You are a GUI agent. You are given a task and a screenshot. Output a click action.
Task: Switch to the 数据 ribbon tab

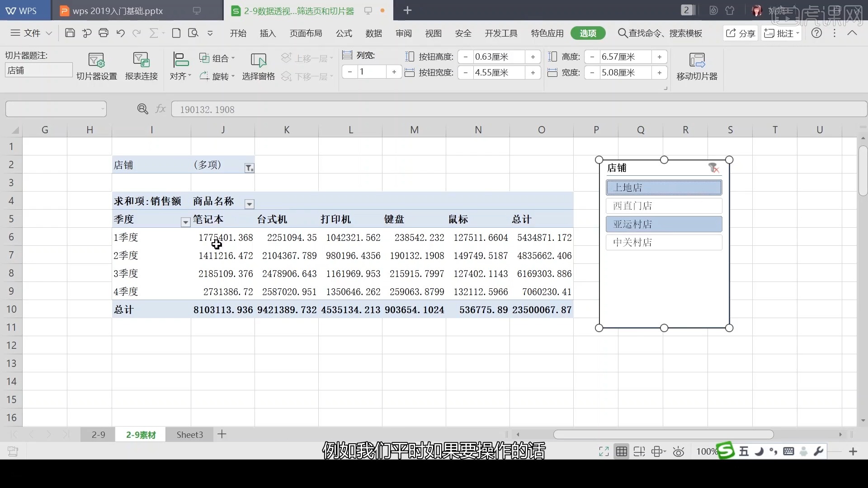coord(373,33)
